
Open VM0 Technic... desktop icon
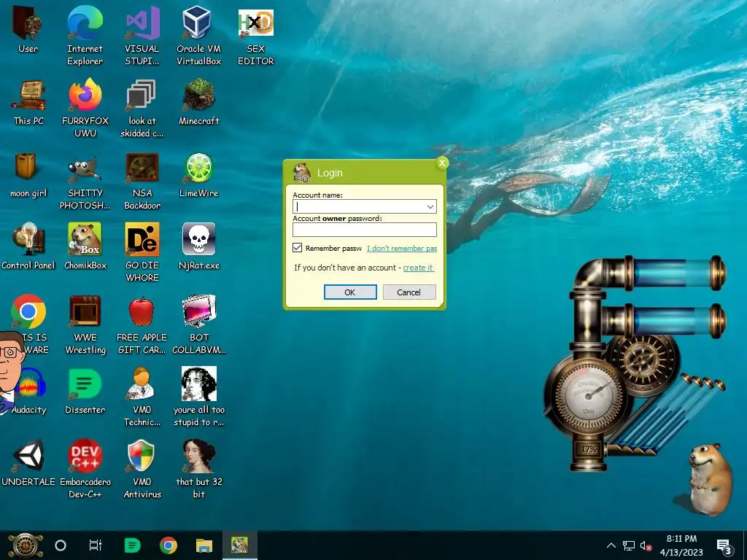(142, 397)
